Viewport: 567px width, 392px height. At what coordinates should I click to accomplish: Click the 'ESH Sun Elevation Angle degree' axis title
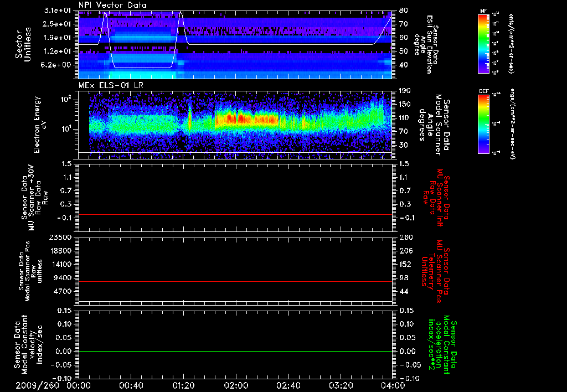point(427,44)
